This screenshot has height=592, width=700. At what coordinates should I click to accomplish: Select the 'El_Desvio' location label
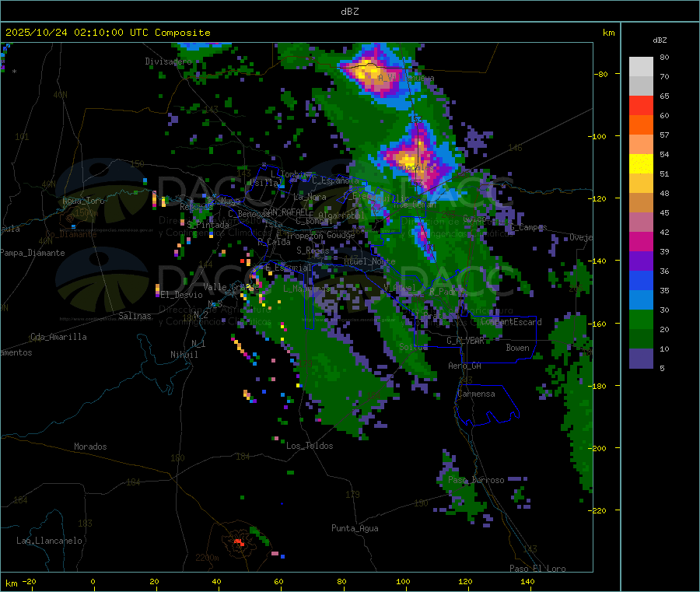click(182, 295)
